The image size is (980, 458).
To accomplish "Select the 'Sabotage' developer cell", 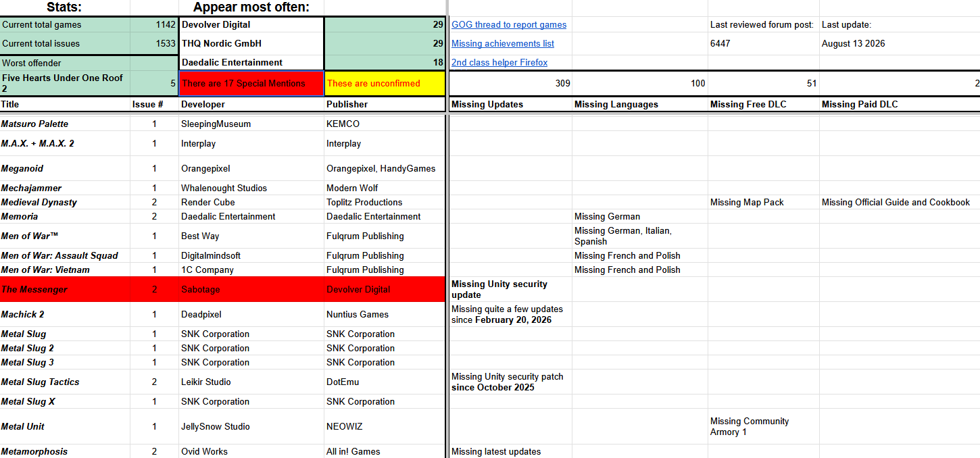I will tap(251, 290).
